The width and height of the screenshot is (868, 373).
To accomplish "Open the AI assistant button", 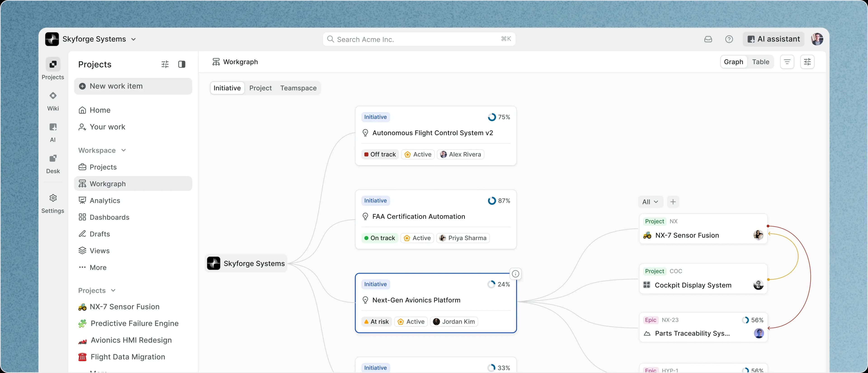I will (x=773, y=39).
